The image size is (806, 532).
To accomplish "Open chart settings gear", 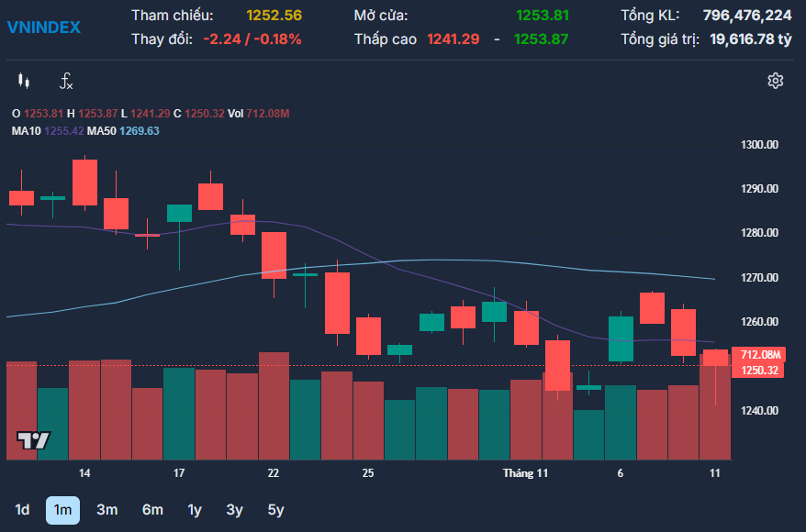I will [775, 81].
